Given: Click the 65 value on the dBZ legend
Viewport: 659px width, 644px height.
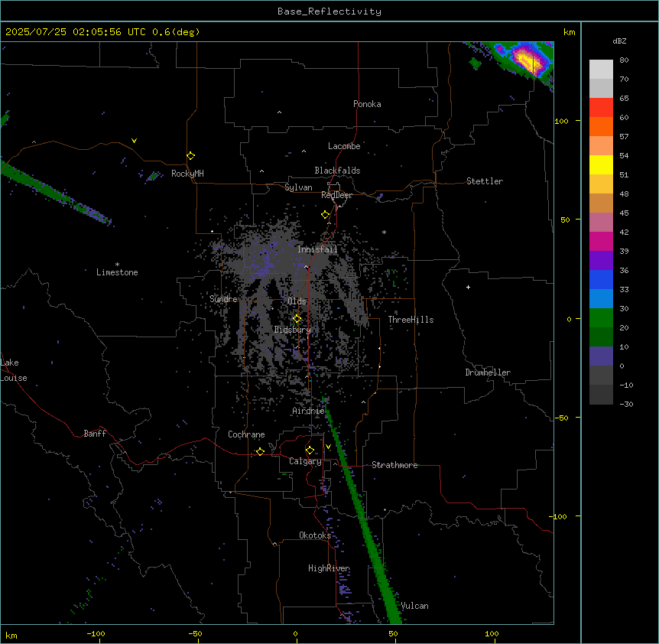Looking at the screenshot, I should coord(624,98).
